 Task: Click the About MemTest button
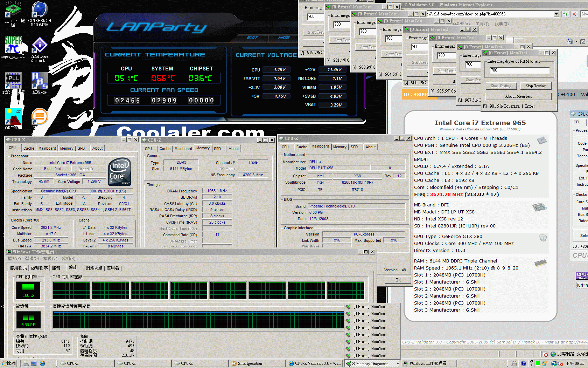pyautogui.click(x=518, y=96)
